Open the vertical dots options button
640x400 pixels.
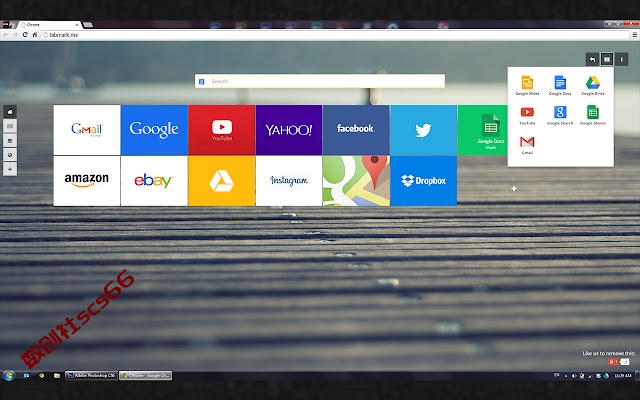[x=621, y=60]
